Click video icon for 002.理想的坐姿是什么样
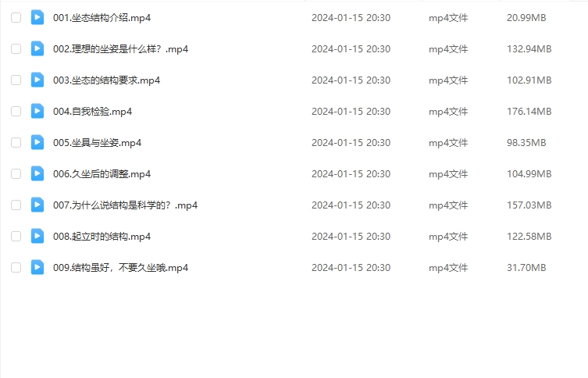588x378 pixels. [x=37, y=48]
